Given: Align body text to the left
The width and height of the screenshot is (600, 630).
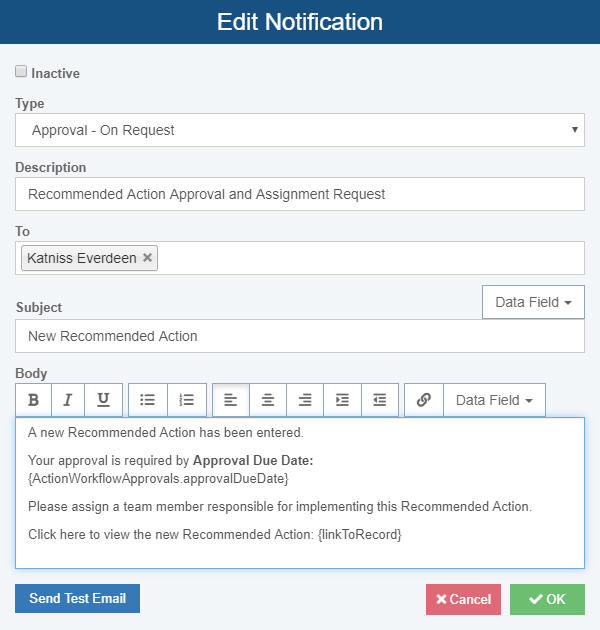Looking at the screenshot, I should (x=231, y=400).
